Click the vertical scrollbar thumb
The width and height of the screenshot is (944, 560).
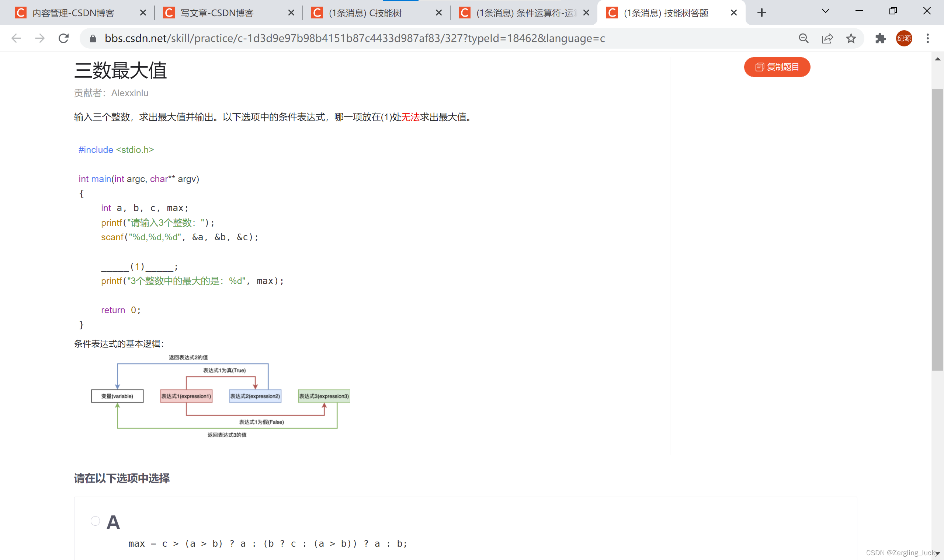click(937, 230)
